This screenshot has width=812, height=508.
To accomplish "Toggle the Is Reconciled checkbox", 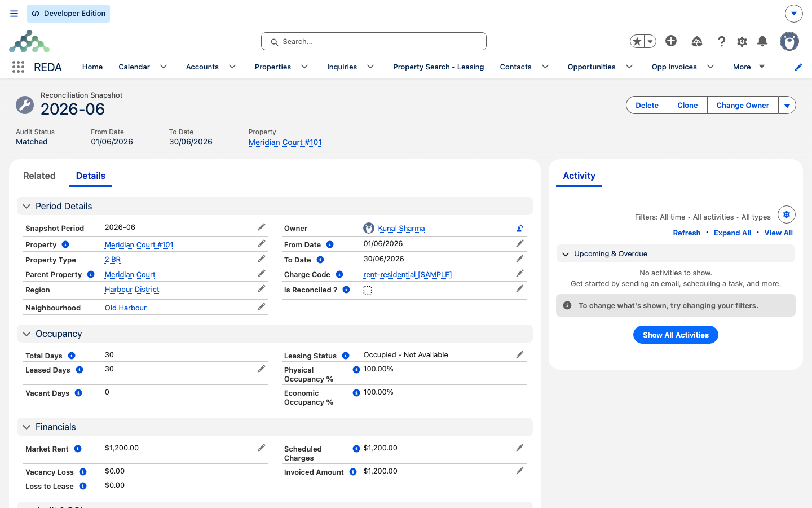I will point(368,290).
